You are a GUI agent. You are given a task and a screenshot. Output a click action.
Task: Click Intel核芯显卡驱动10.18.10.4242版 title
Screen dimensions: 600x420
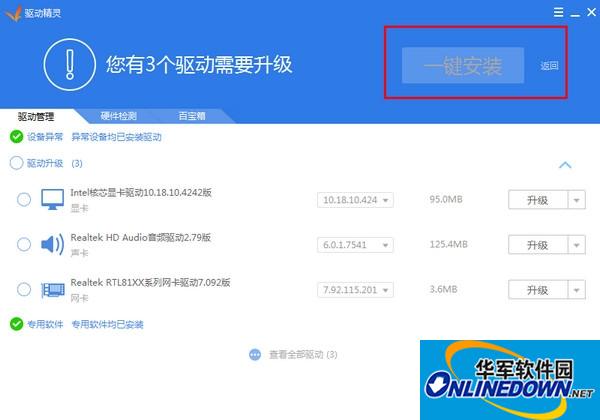coord(141,192)
